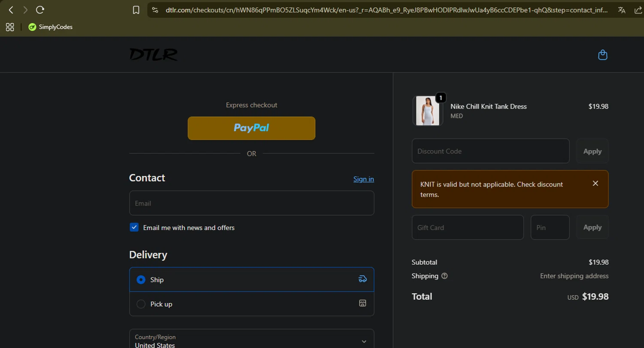The image size is (644, 348).
Task: Click the share icon in address bar
Action: pos(638,10)
